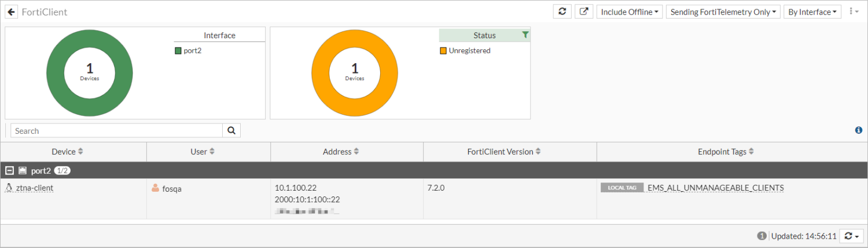This screenshot has width=868, height=248.
Task: Click the LOCAL TAG badge
Action: pyautogui.click(x=622, y=188)
